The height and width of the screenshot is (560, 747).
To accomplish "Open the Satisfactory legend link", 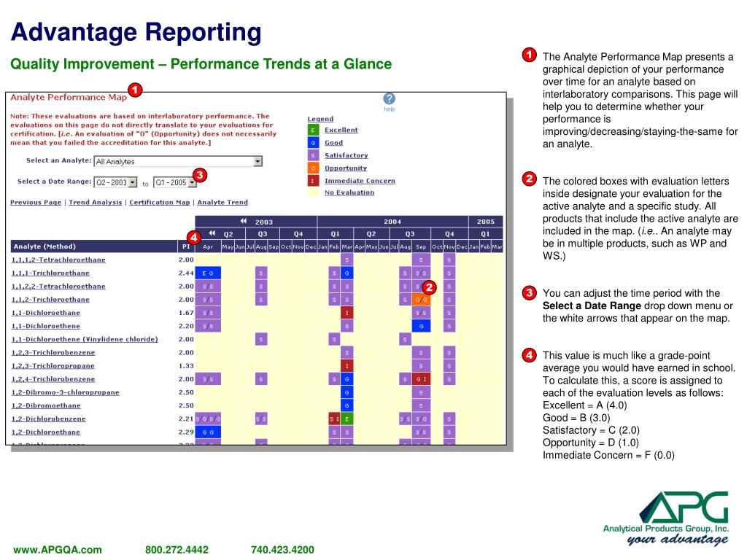I will 347,155.
